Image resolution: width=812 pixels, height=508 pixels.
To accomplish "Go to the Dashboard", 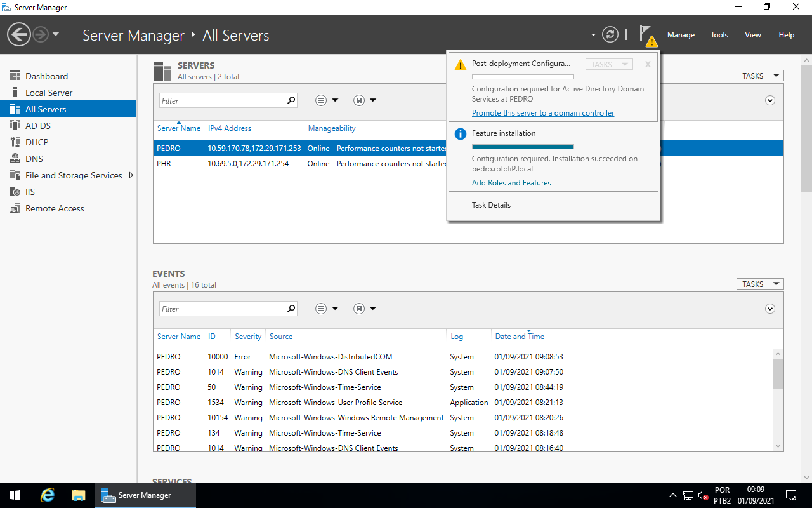I will (47, 76).
